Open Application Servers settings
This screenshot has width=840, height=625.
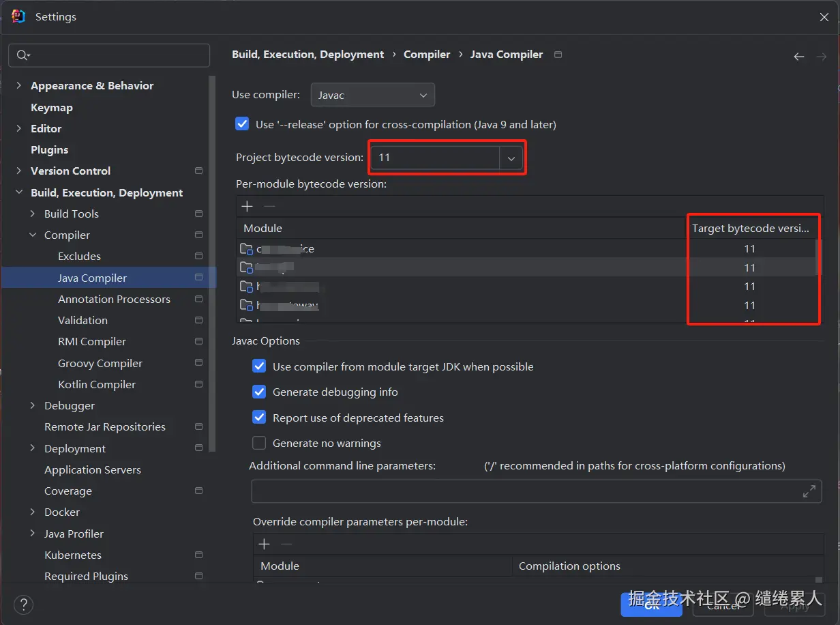(93, 469)
